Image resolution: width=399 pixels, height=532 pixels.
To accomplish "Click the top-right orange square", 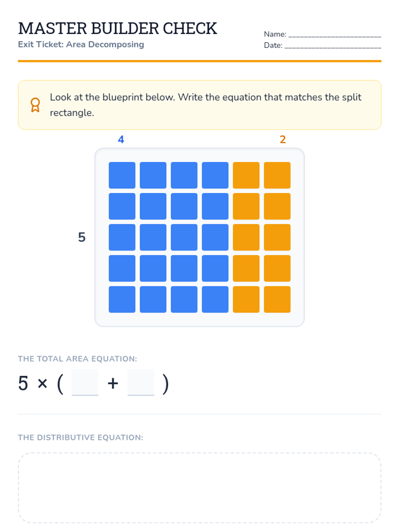I will pyautogui.click(x=277, y=175).
